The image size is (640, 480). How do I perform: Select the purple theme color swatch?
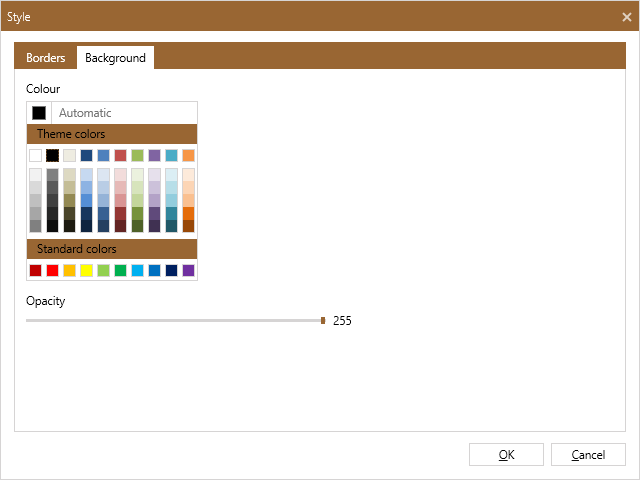(155, 156)
